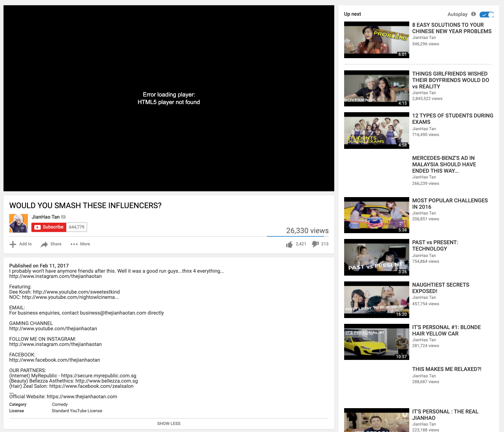The height and width of the screenshot is (432, 504).
Task: Click the thumbs up like icon
Action: 289,244
